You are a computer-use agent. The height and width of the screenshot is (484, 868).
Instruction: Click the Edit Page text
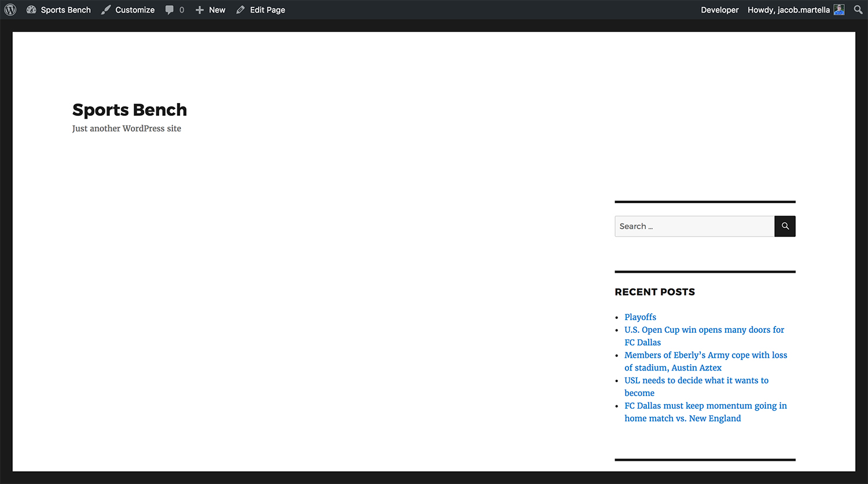267,10
